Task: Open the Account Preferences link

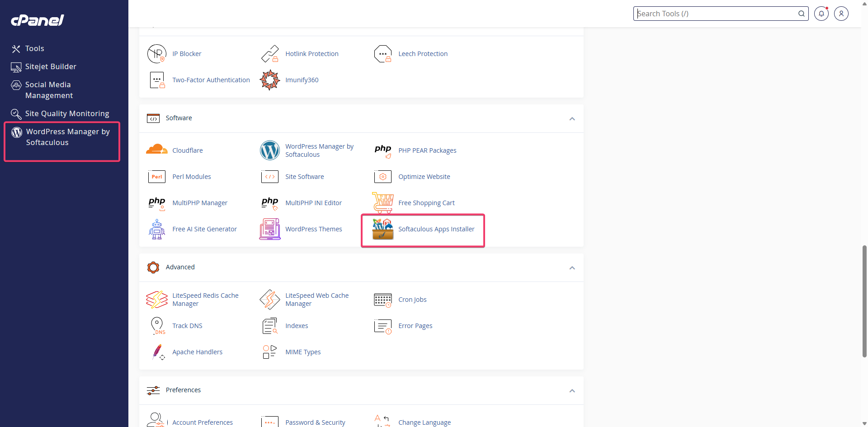Action: point(203,422)
